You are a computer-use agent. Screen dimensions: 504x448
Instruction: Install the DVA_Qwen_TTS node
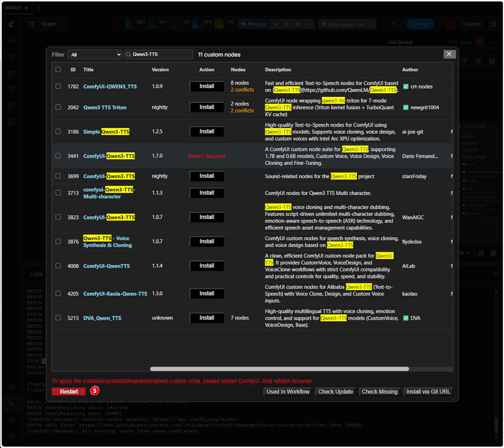pos(207,318)
